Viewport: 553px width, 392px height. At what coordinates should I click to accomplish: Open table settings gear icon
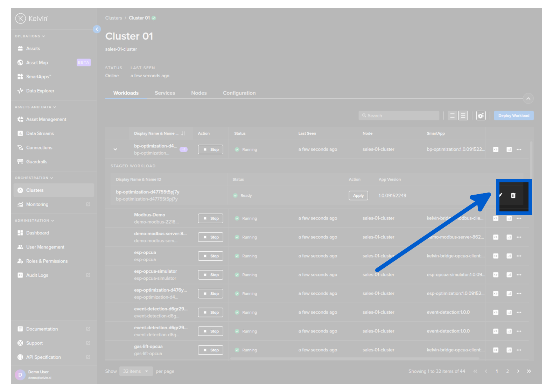click(x=481, y=116)
